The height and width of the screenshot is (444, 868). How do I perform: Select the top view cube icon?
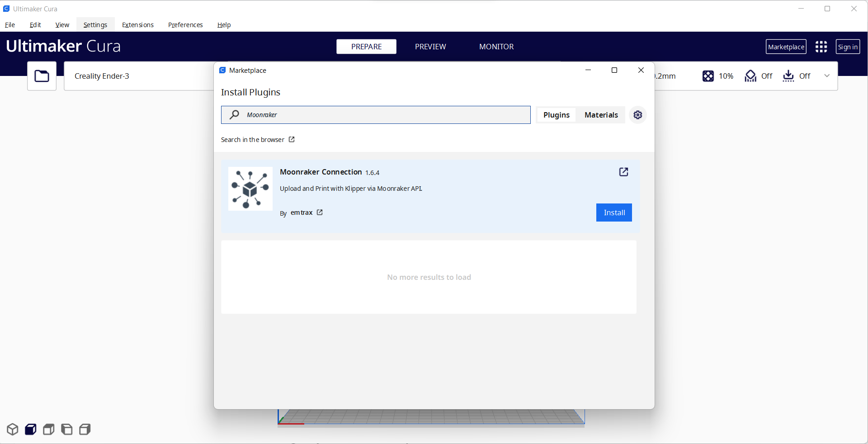(49, 429)
